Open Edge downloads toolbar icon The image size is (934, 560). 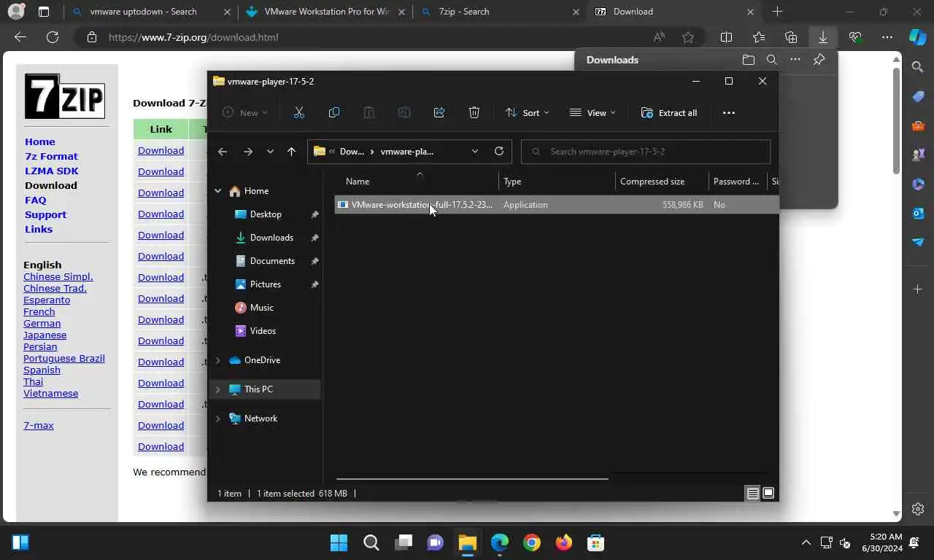pyautogui.click(x=822, y=37)
